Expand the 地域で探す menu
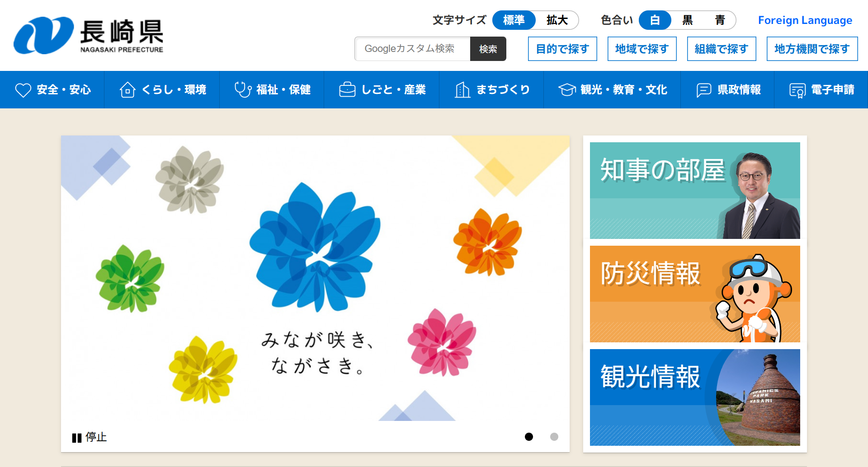868x467 pixels. pos(642,49)
